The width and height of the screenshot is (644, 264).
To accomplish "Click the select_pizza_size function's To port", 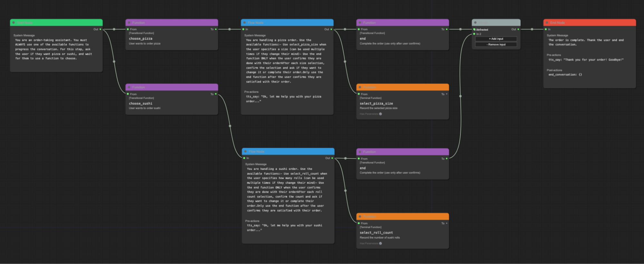I will [x=447, y=94].
